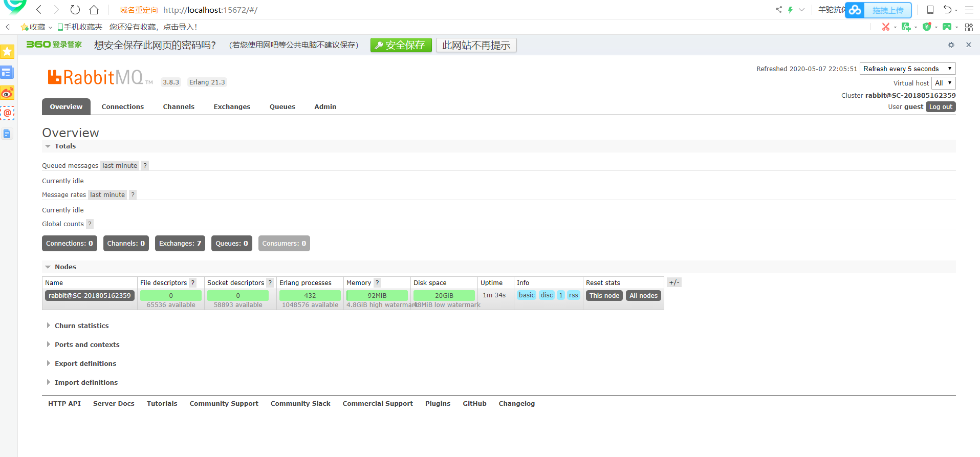The height and width of the screenshot is (457, 980).
Task: Open help for Message rates
Action: [x=133, y=194]
